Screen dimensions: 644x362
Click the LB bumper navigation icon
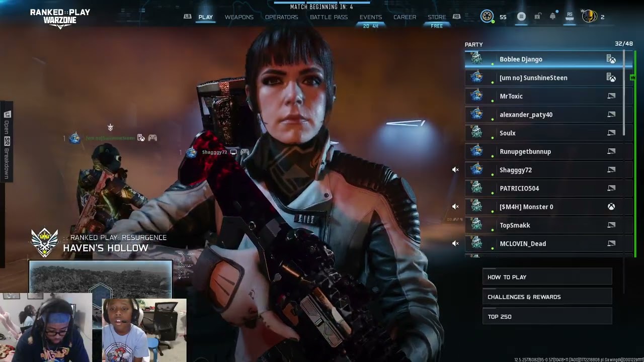coord(188,17)
